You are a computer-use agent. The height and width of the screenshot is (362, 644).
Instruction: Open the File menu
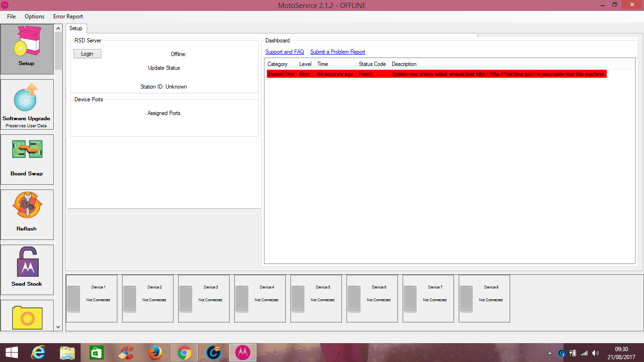[x=11, y=16]
